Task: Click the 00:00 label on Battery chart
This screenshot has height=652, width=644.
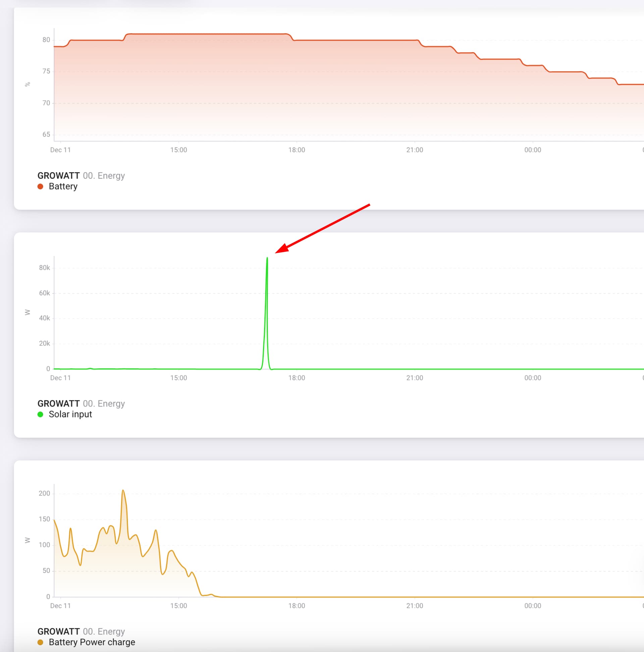Action: [532, 150]
